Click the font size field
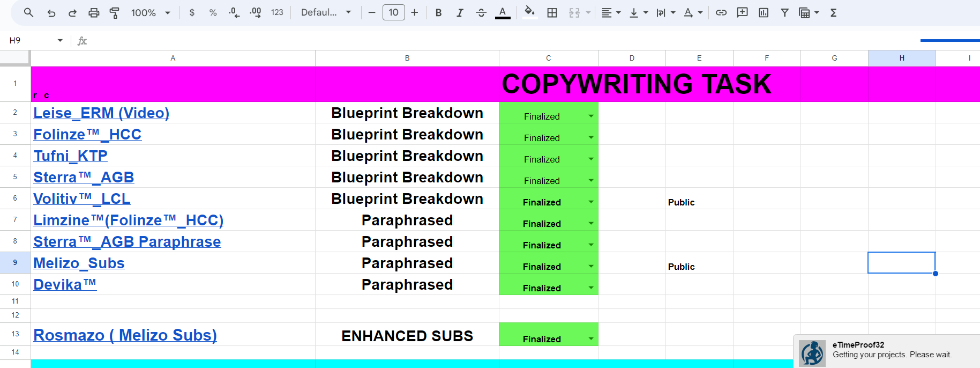 [394, 12]
